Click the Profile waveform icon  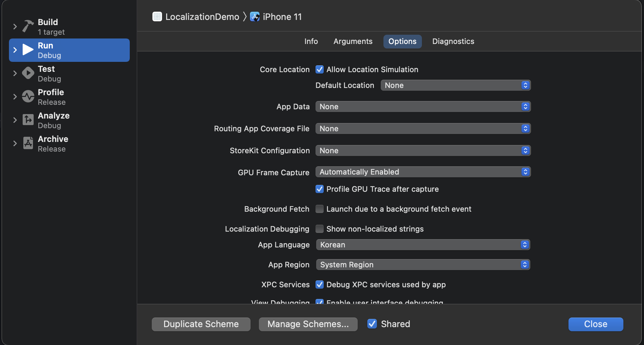pos(28,96)
